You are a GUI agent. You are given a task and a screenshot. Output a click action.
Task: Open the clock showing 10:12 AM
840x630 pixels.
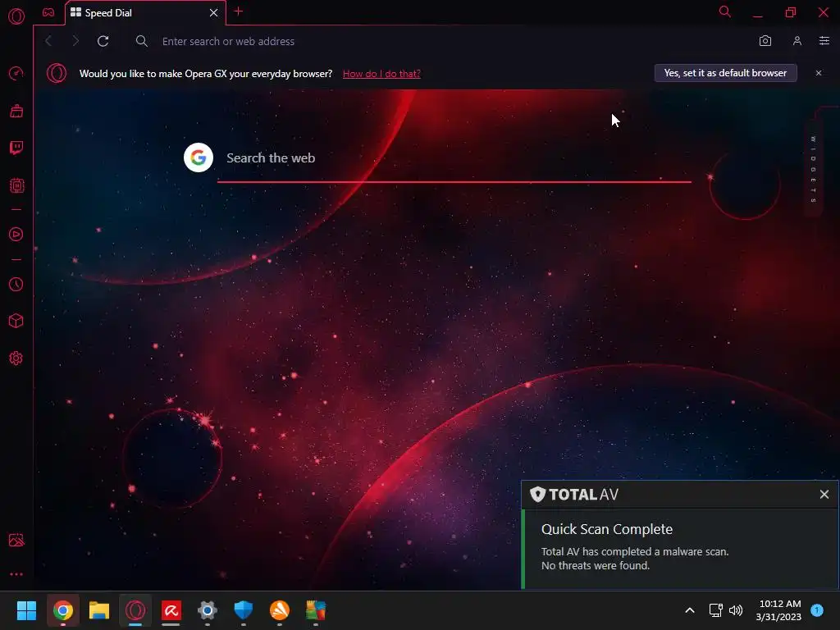(x=779, y=610)
